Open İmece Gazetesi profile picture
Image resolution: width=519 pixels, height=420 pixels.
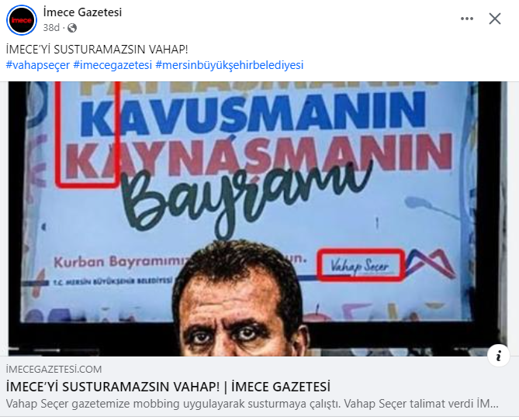pos(22,20)
